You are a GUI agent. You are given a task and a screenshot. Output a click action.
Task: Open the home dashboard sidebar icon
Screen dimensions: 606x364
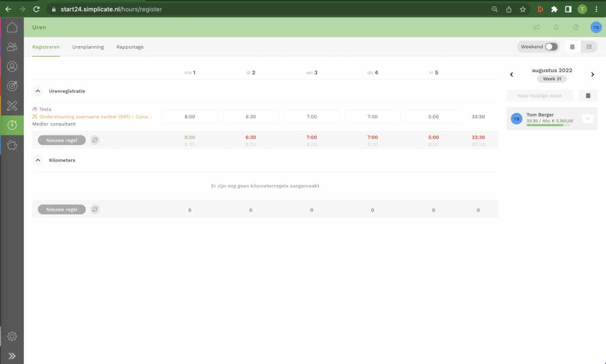[12, 27]
